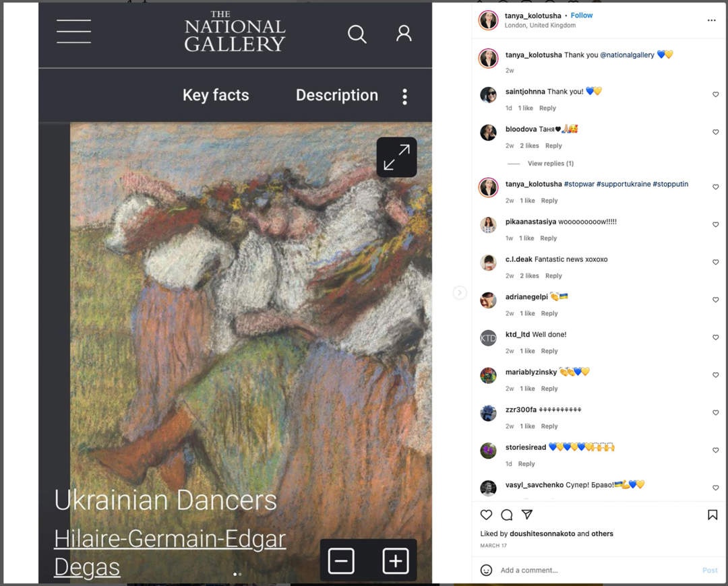Open the Hilaire-Germain-Edgar Degas artist link
728x586 pixels.
click(170, 552)
